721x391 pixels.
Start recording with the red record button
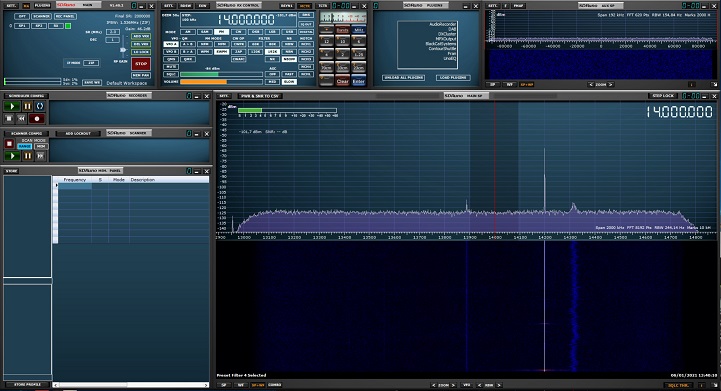(37, 119)
